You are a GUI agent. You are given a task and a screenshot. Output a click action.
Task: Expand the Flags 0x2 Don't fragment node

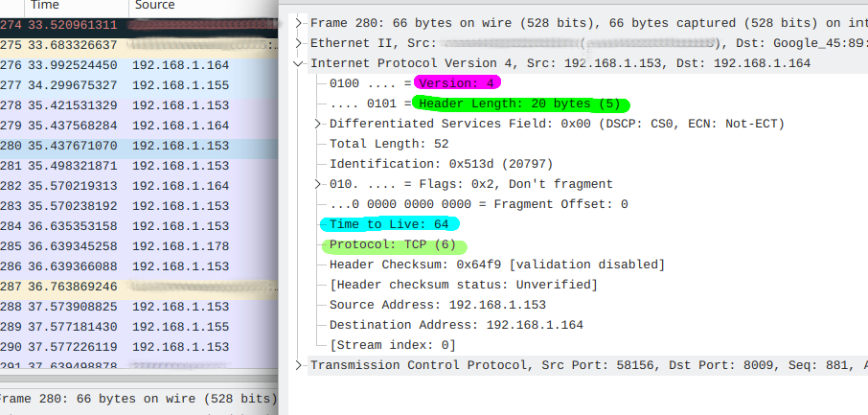[320, 184]
